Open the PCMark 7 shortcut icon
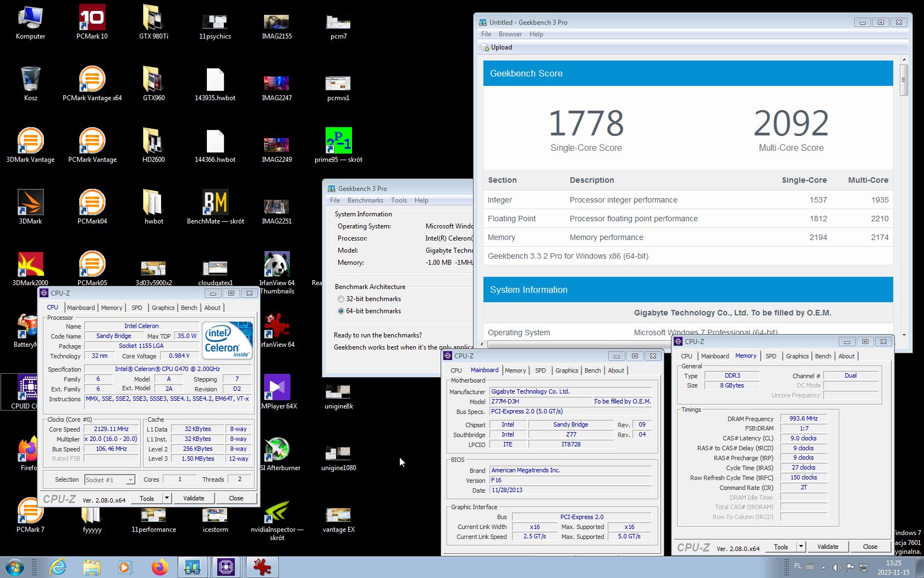The width and height of the screenshot is (924, 578). (x=30, y=511)
